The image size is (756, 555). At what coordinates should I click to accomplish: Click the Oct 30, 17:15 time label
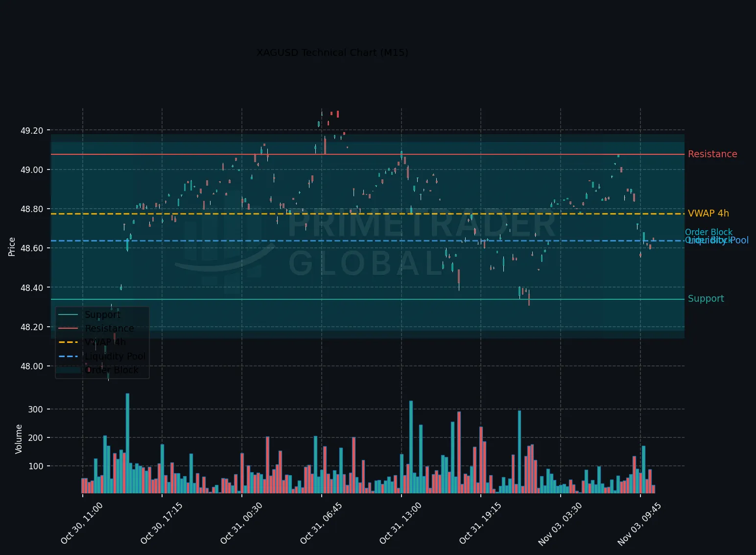pyautogui.click(x=161, y=523)
